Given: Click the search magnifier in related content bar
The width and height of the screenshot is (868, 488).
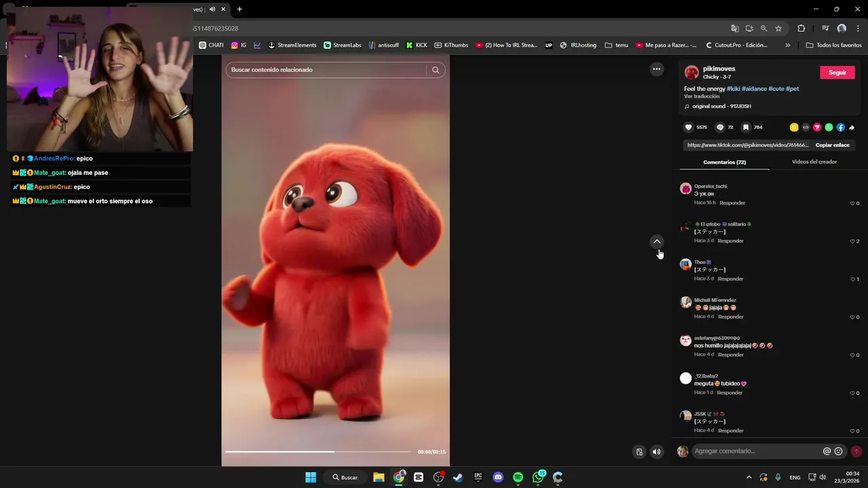Looking at the screenshot, I should (x=435, y=70).
